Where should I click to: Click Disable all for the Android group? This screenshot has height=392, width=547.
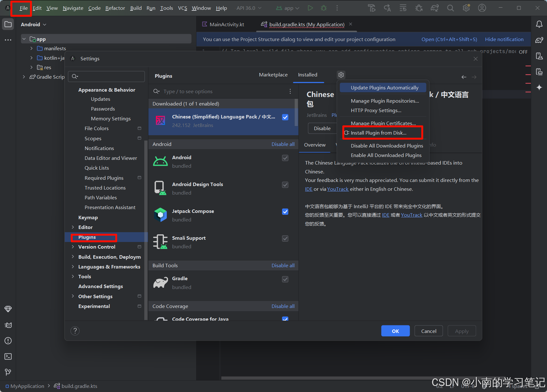[283, 144]
